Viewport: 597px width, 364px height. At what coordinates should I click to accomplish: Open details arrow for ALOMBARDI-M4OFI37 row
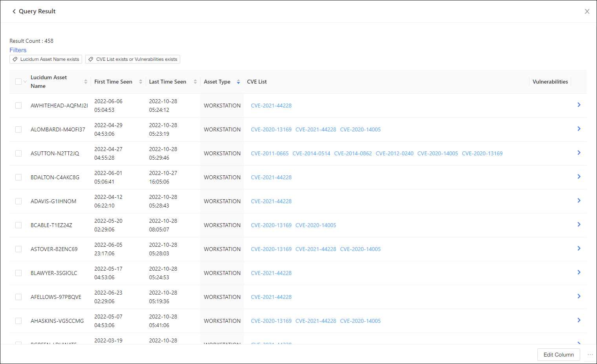[x=579, y=129]
